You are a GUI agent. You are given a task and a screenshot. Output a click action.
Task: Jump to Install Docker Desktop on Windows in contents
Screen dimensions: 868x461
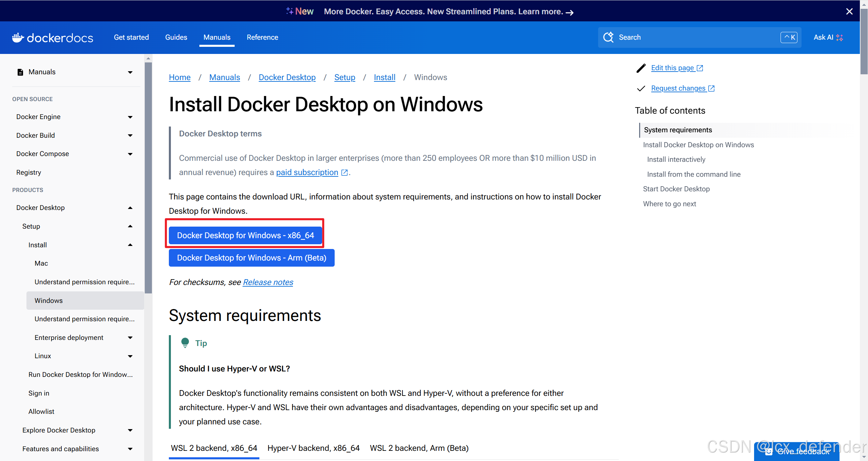coord(698,145)
